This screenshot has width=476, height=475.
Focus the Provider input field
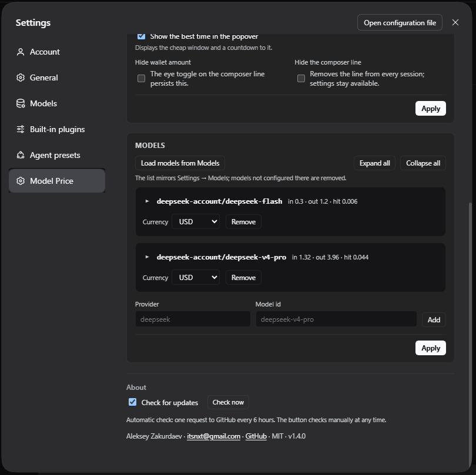pyautogui.click(x=193, y=319)
